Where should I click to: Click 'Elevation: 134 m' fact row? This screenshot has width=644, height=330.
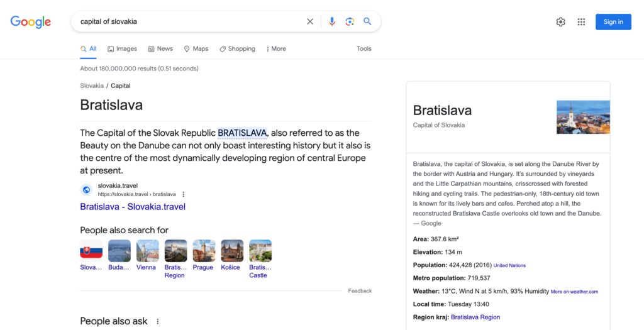(438, 252)
